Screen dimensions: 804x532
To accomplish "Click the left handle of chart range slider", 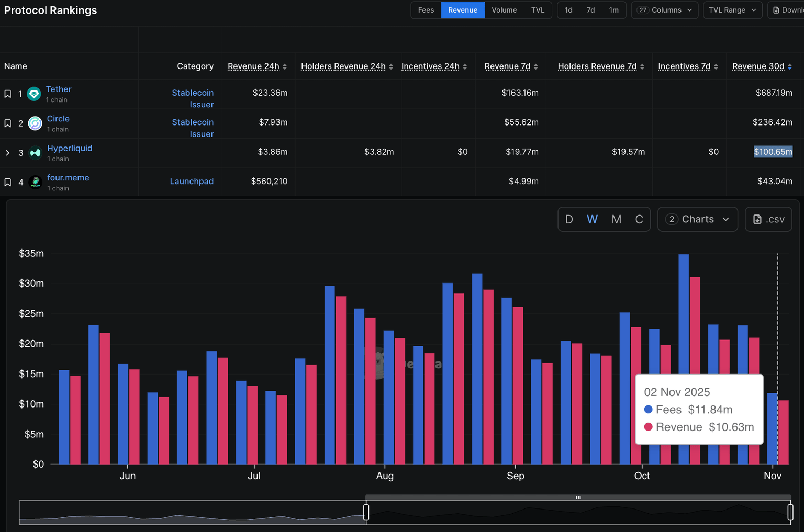I will coord(366,512).
